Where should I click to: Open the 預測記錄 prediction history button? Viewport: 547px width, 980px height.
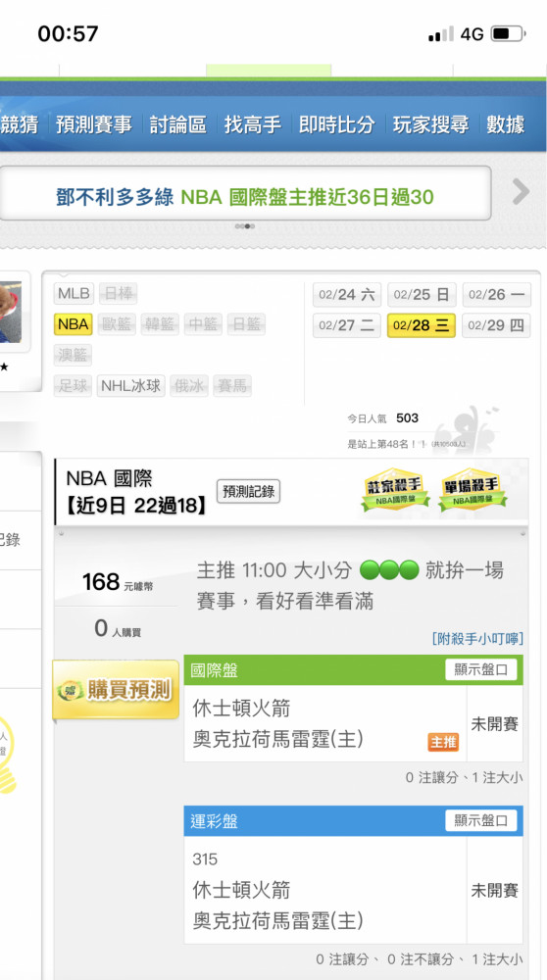pyautogui.click(x=248, y=491)
